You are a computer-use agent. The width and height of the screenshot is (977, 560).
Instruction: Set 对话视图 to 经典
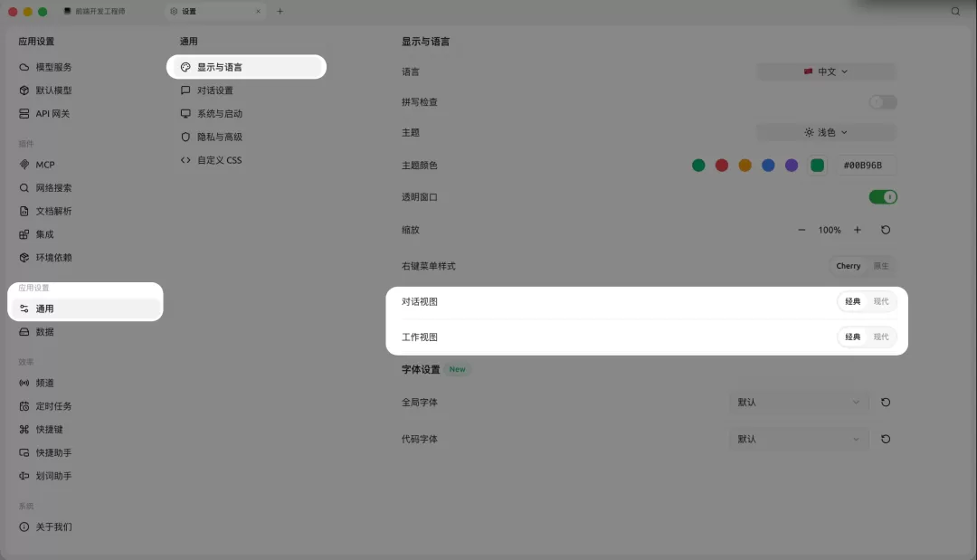852,301
